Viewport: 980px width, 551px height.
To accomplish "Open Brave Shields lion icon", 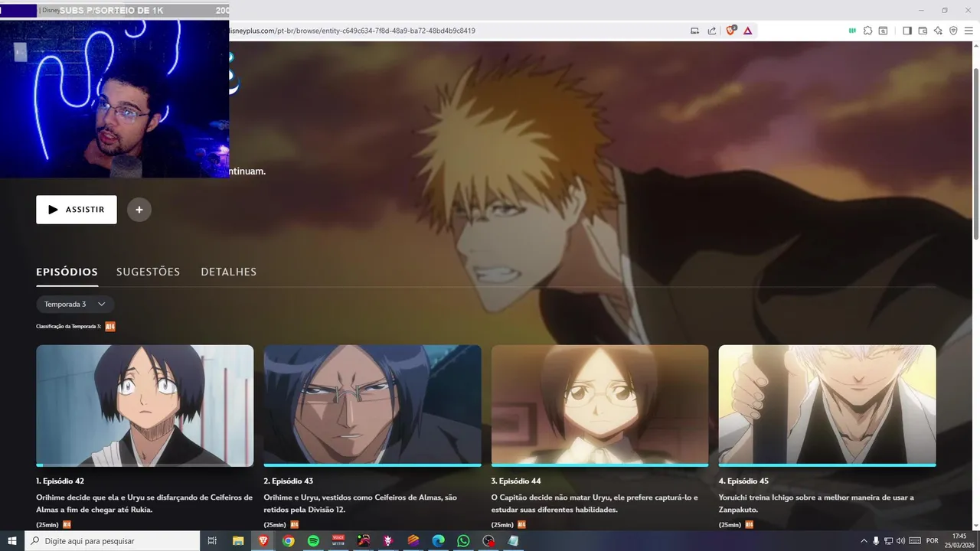I will click(730, 31).
